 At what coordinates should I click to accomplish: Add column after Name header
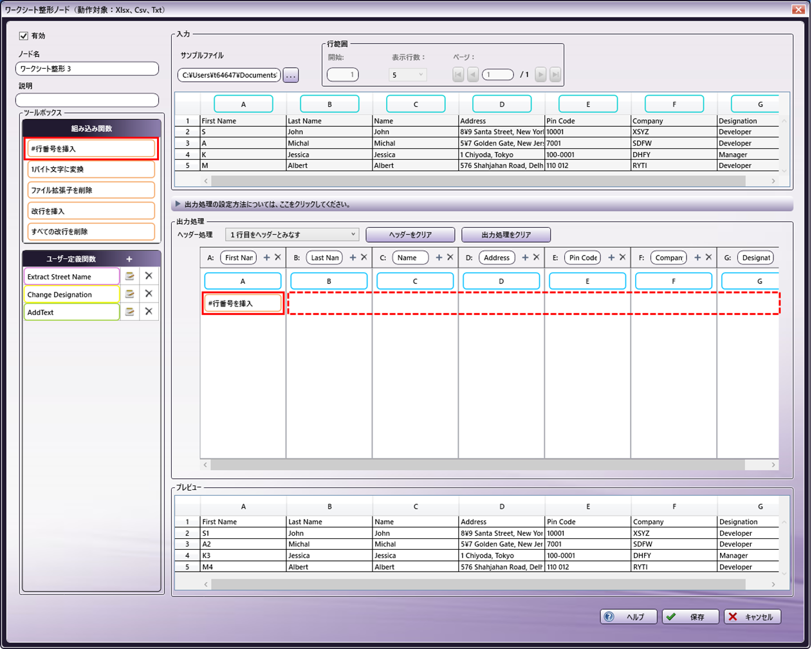(439, 258)
